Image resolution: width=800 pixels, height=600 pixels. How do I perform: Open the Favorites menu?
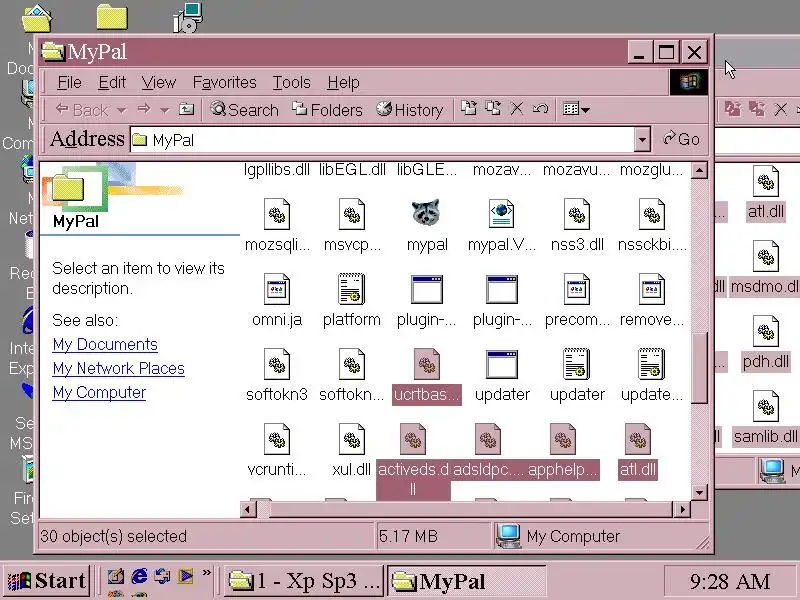224,82
